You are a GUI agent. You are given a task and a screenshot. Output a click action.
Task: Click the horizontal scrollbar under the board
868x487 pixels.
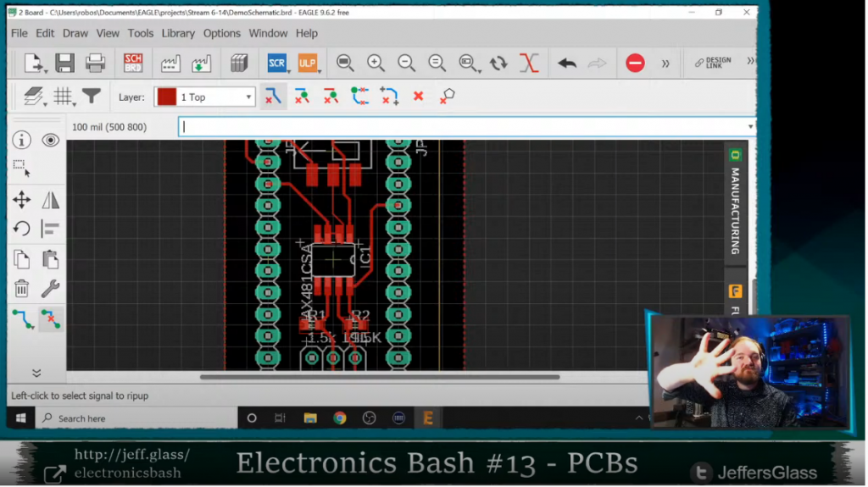tap(380, 378)
